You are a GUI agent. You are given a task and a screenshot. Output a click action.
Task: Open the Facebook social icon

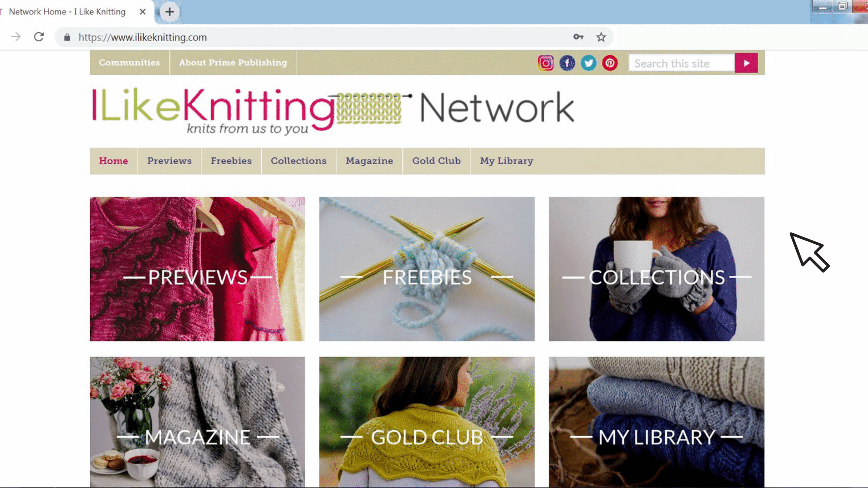click(x=567, y=63)
